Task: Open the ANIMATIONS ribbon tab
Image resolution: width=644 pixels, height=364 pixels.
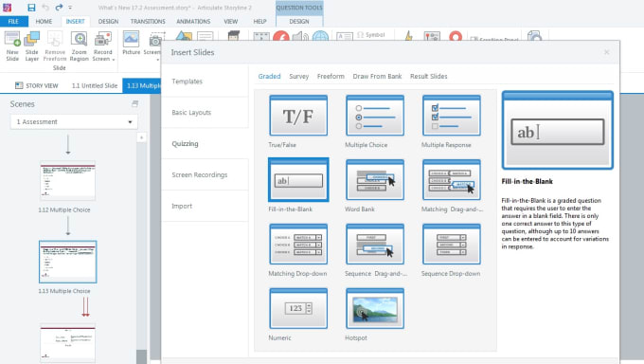Action: (x=193, y=22)
